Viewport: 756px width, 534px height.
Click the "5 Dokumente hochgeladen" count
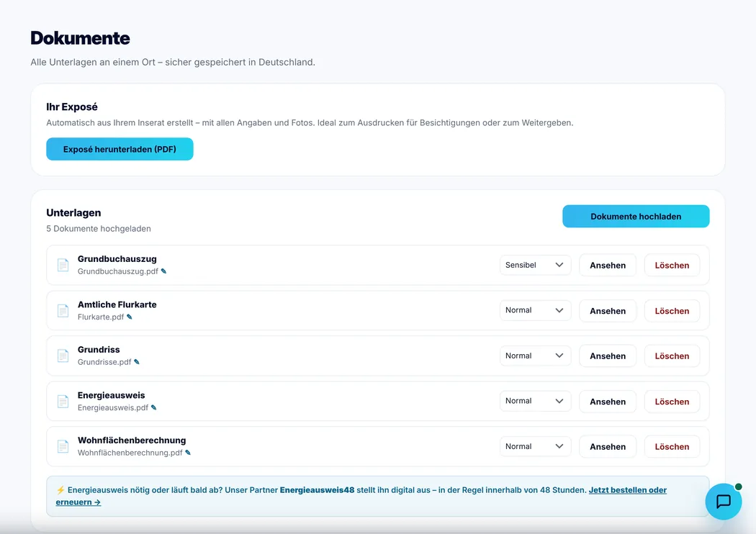point(99,228)
